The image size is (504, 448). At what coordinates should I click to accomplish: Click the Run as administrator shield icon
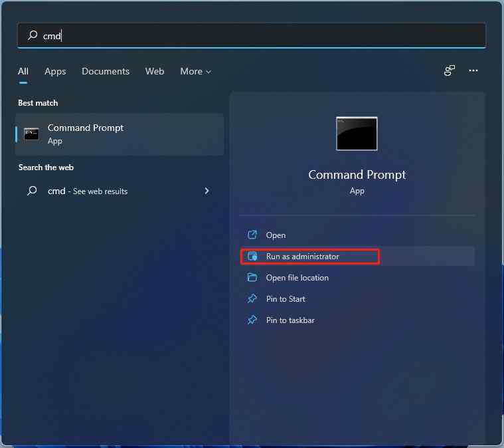coord(252,256)
